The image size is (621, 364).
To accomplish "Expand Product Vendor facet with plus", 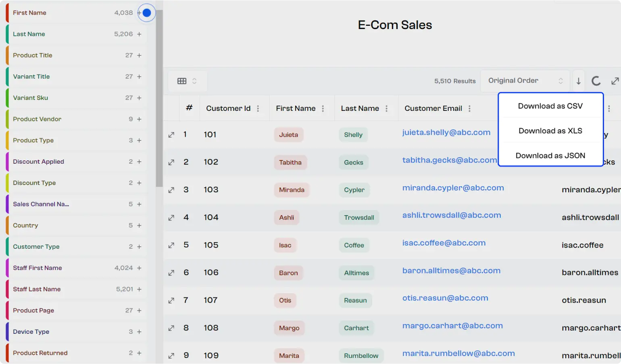I will [139, 119].
